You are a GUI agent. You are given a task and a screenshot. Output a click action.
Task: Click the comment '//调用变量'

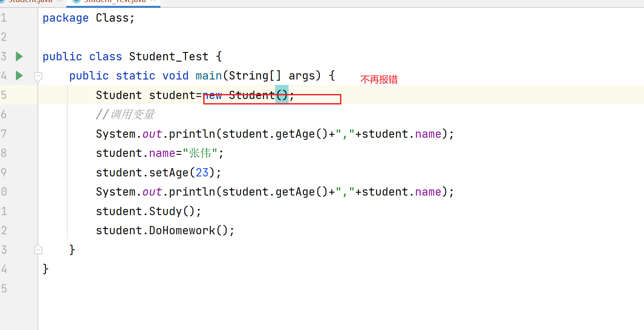click(125, 114)
